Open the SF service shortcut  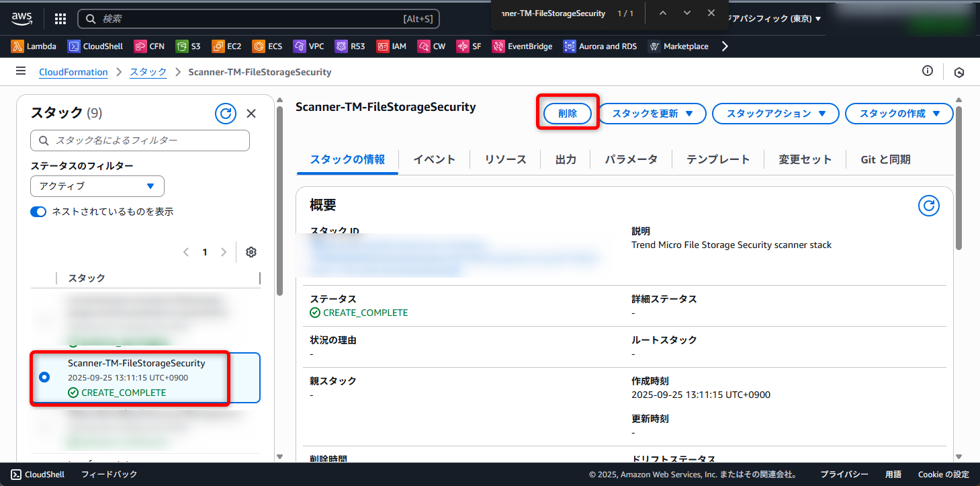(469, 46)
